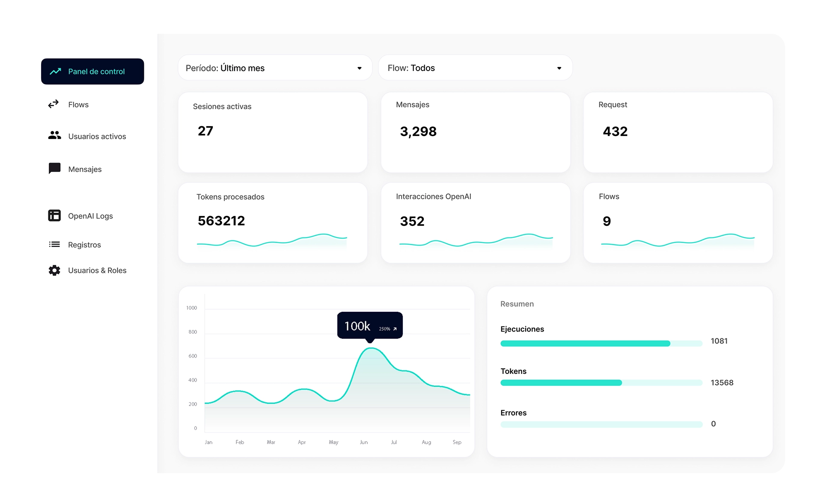Click the Registros list icon

(54, 244)
